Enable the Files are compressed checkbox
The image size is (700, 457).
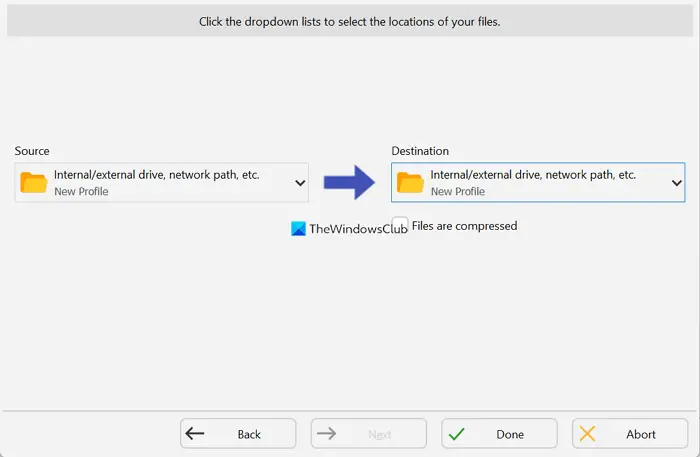[x=400, y=224]
